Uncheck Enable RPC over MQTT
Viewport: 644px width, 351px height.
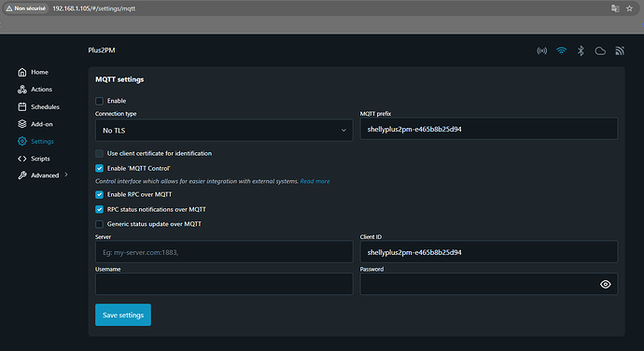coord(99,194)
